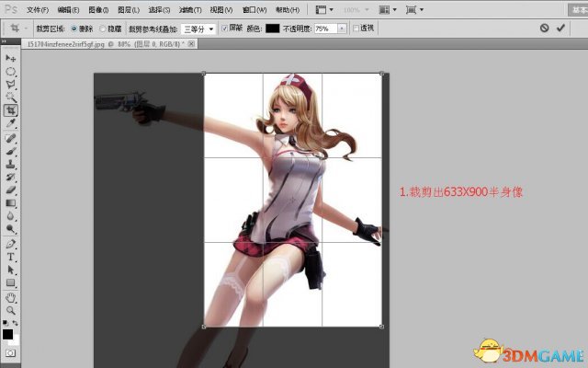Open the opacity 75% dropdown arrow
This screenshot has width=588, height=368.
point(342,29)
